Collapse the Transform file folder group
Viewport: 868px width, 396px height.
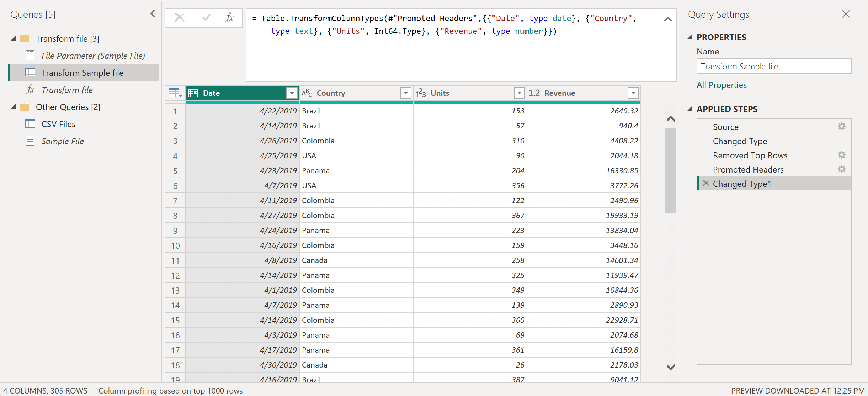(14, 38)
